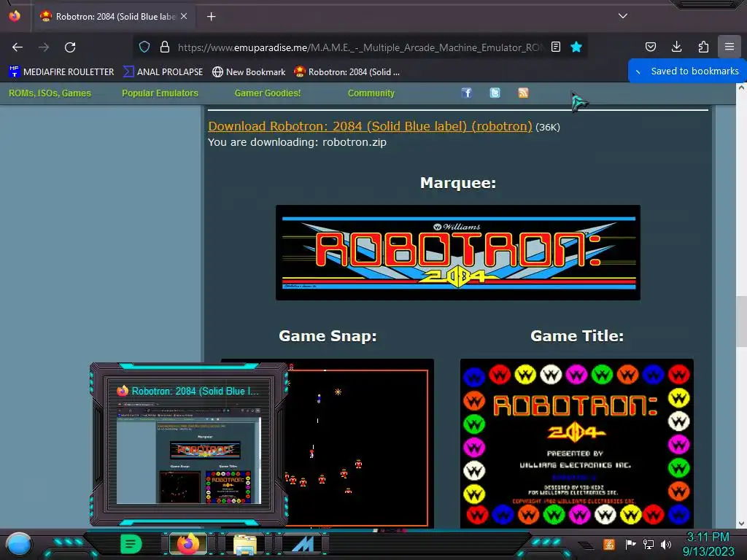Expand the list all tabs chevron
The height and width of the screenshot is (560, 747).
coord(623,16)
